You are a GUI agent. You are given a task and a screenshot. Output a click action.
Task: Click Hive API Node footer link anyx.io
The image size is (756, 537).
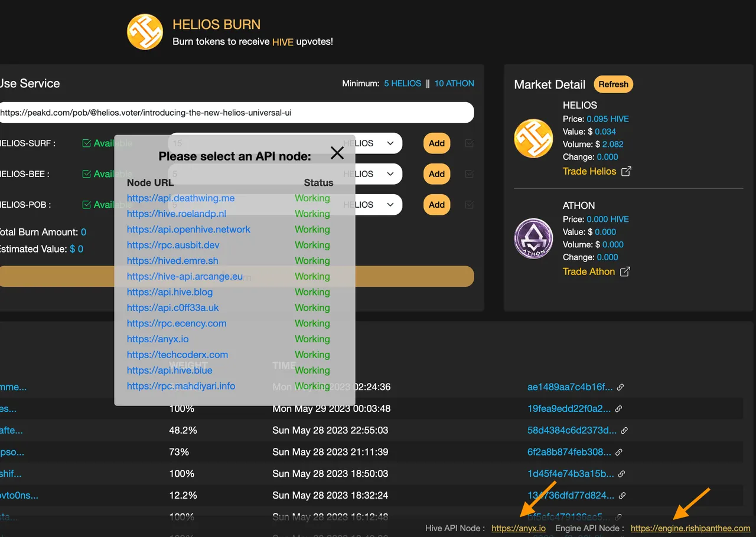[x=519, y=528]
